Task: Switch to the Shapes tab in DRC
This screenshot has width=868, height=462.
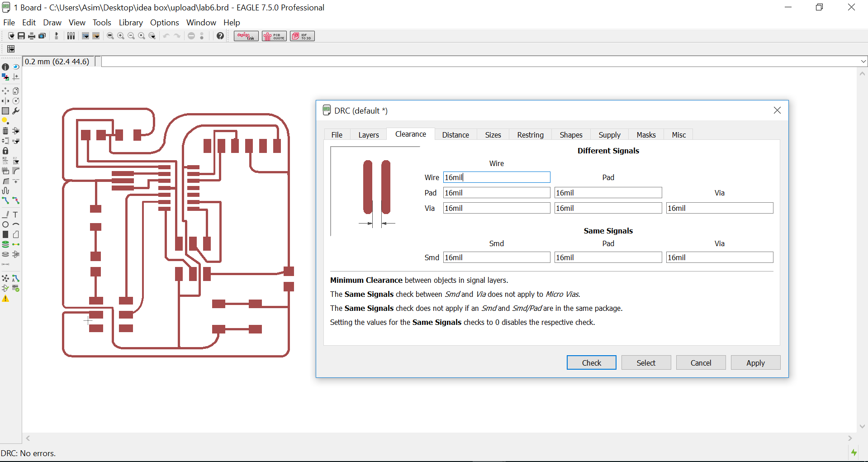Action: [571, 135]
